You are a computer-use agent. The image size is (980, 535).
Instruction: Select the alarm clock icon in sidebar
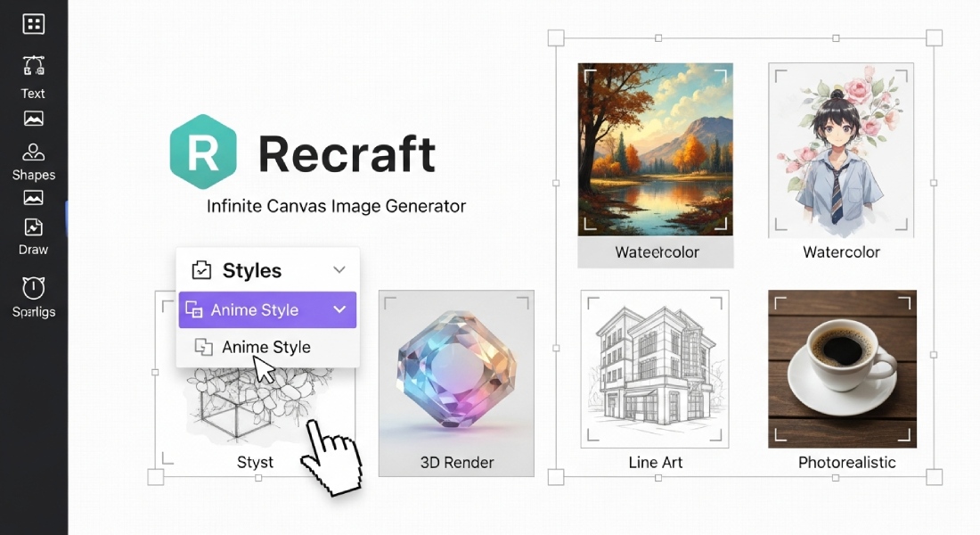pyautogui.click(x=34, y=287)
